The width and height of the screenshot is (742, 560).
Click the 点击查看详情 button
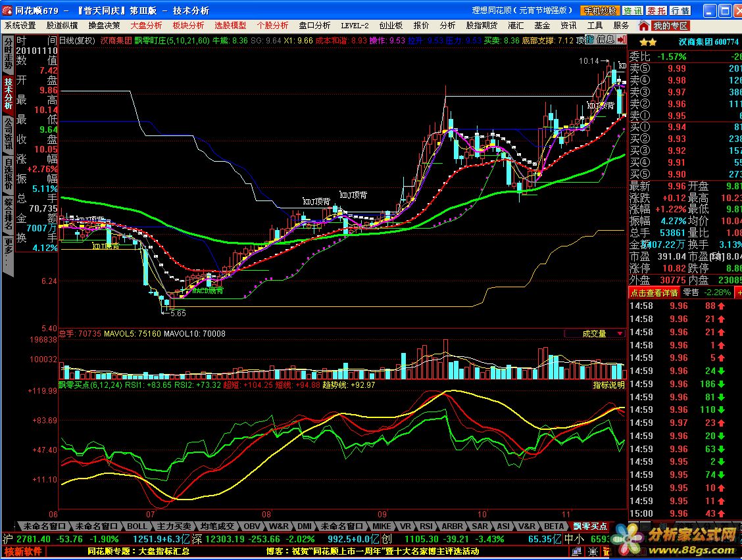click(654, 292)
